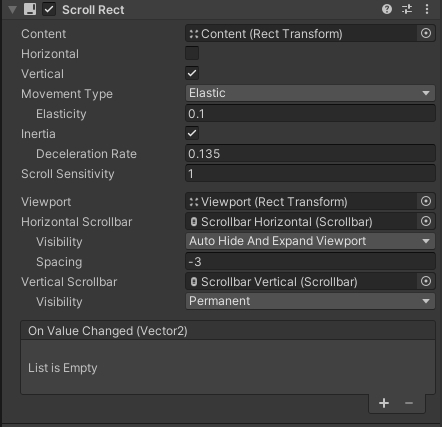Enable the Horizontal scrolling checkbox
The height and width of the screenshot is (427, 442).
[x=192, y=53]
